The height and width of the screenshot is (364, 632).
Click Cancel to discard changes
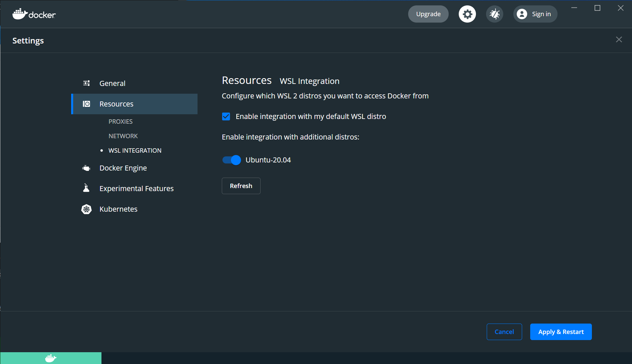[x=504, y=332]
